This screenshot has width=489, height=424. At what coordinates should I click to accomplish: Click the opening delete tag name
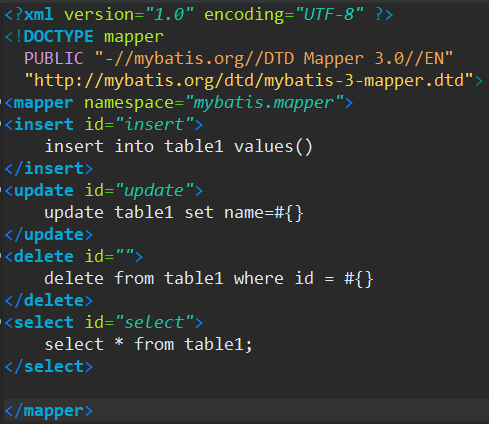43,257
